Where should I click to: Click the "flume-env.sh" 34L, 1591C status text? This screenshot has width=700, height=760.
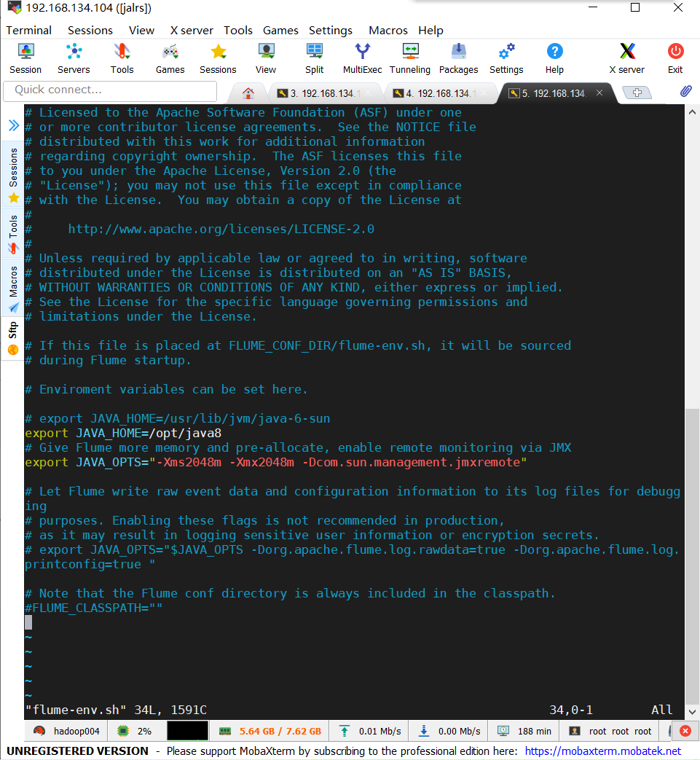pyautogui.click(x=116, y=710)
